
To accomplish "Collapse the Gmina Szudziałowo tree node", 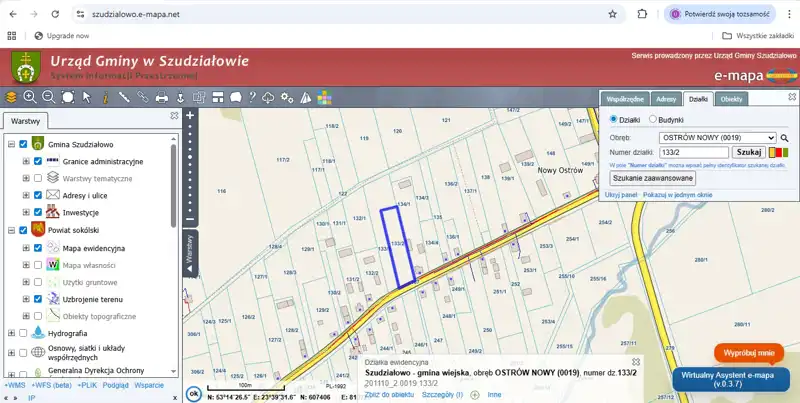I will coord(11,144).
